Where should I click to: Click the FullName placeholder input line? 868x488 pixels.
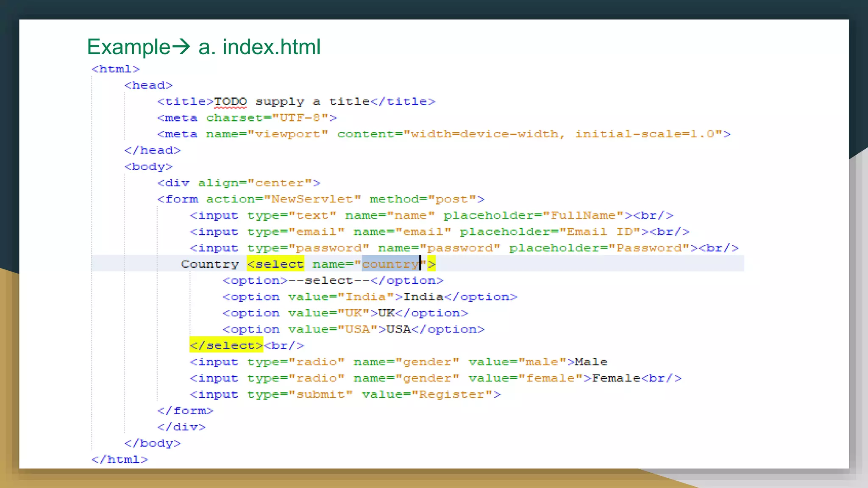coord(431,216)
